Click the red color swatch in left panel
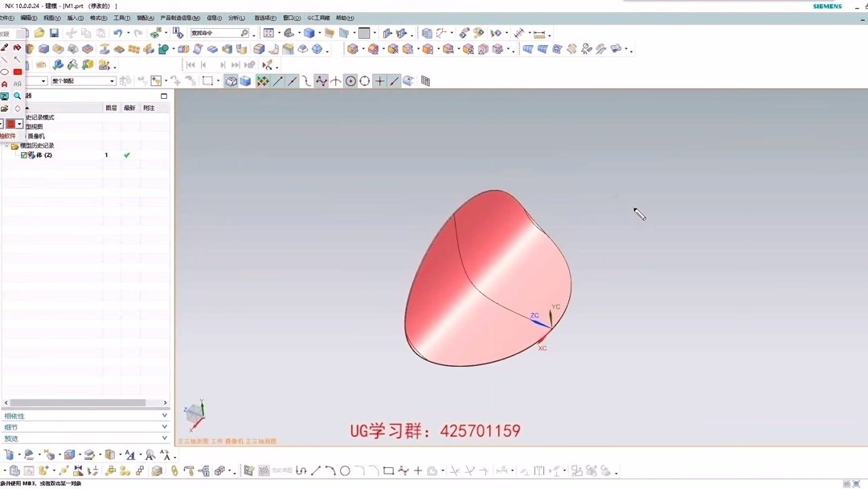Image resolution: width=868 pixels, height=489 pixels. coord(11,123)
